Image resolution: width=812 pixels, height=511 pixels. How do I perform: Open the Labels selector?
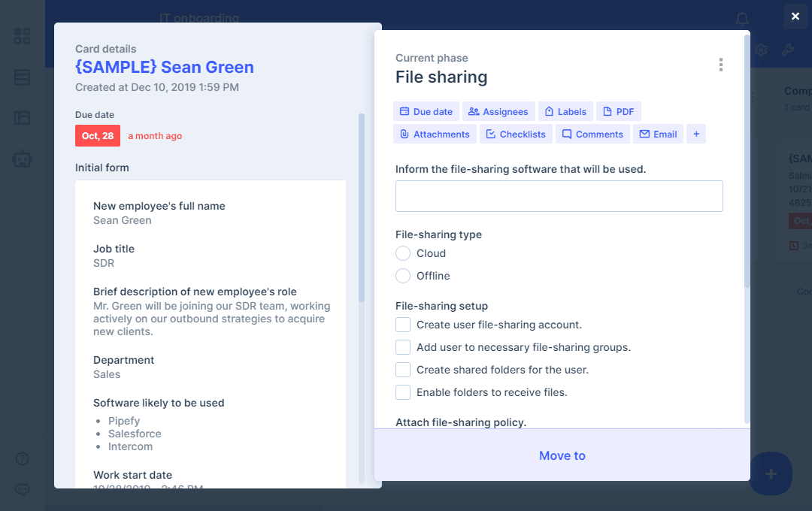click(565, 111)
